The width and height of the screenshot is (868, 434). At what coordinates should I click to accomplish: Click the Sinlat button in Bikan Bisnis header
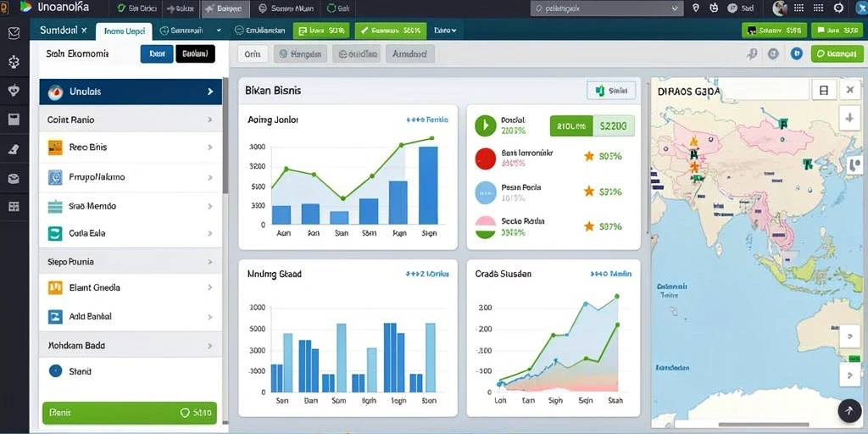611,90
